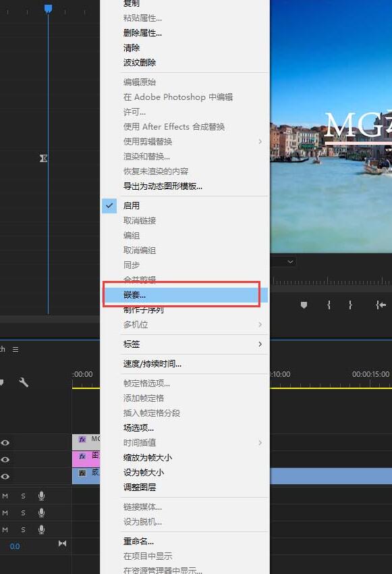Image resolution: width=392 pixels, height=574 pixels.
Task: Click the Mark Out brace icon
Action: (350, 305)
